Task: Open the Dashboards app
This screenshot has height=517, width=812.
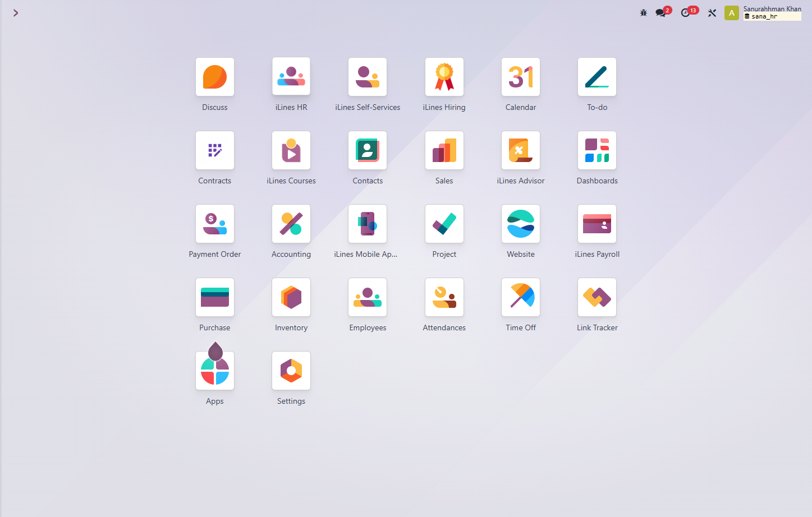Action: point(597,150)
